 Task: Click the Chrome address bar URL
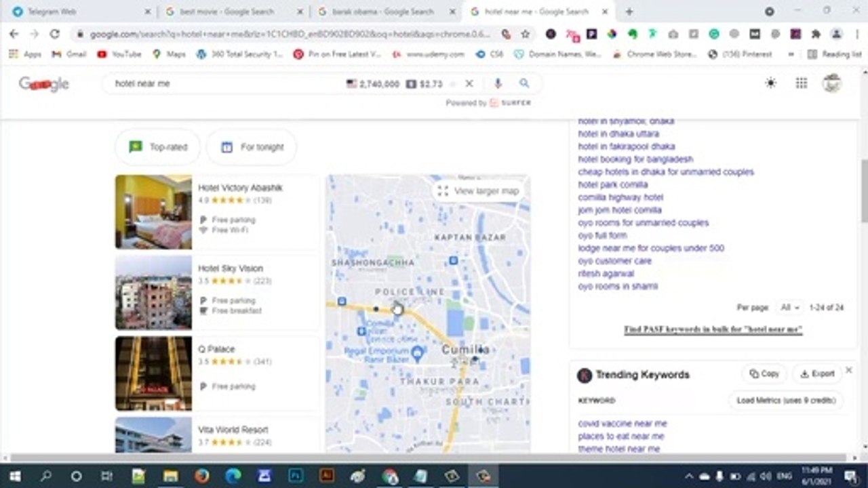point(290,34)
